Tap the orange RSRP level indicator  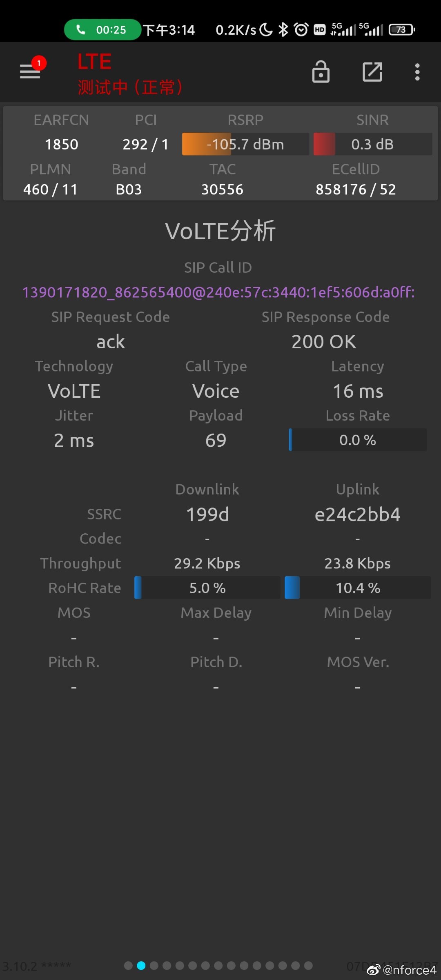(206, 144)
